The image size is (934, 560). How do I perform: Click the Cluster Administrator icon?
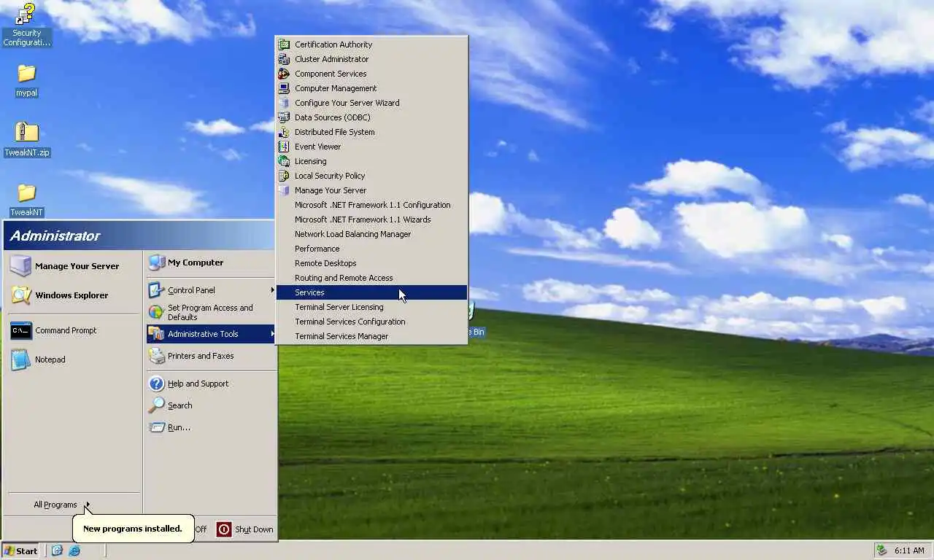[x=284, y=59]
